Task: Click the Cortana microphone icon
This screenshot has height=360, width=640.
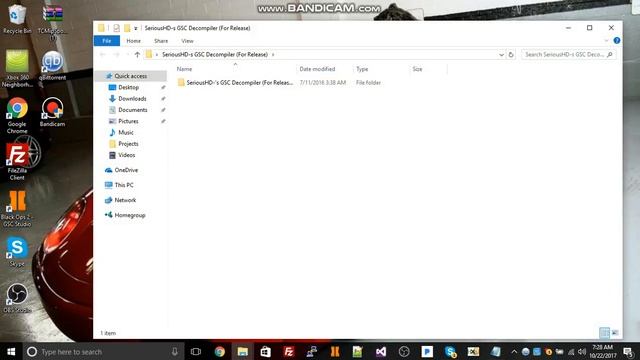Action: click(174, 351)
